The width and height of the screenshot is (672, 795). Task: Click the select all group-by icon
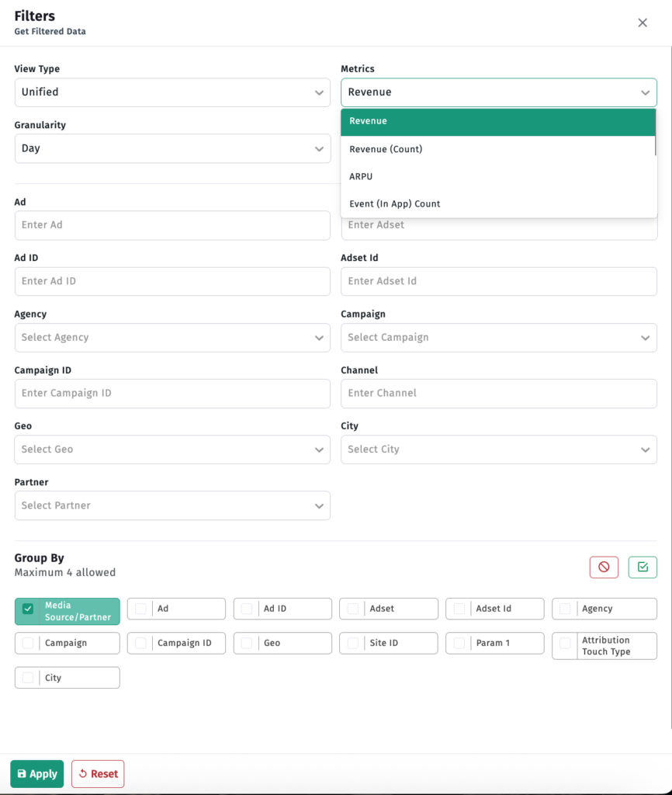click(x=643, y=567)
